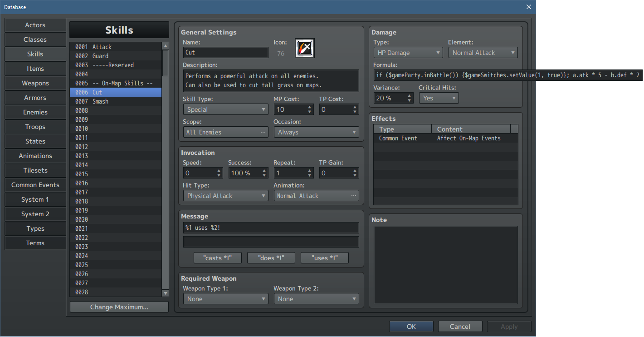Click into the Description text box
This screenshot has width=644, height=337.
(x=271, y=81)
